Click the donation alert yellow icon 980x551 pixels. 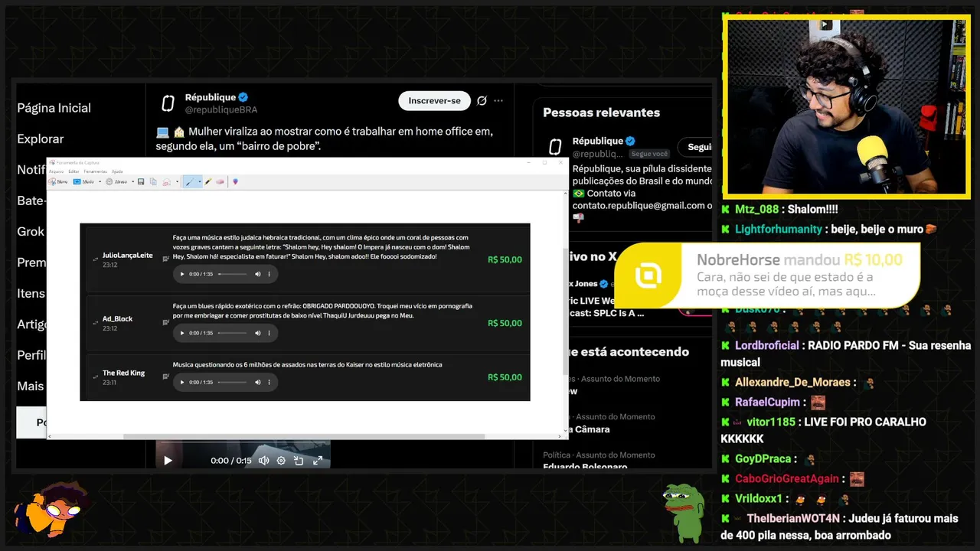(649, 275)
